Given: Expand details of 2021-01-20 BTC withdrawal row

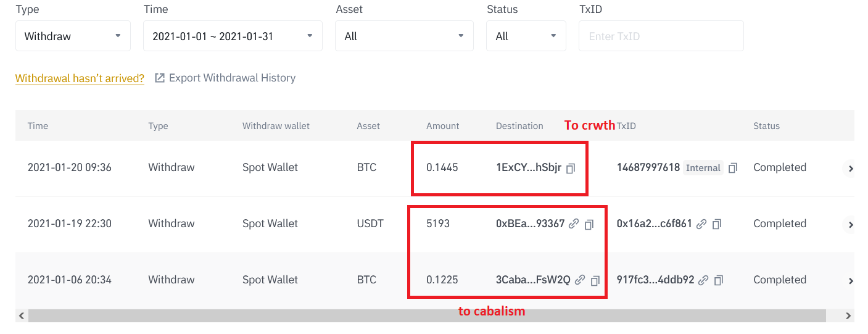Looking at the screenshot, I should 850,169.
